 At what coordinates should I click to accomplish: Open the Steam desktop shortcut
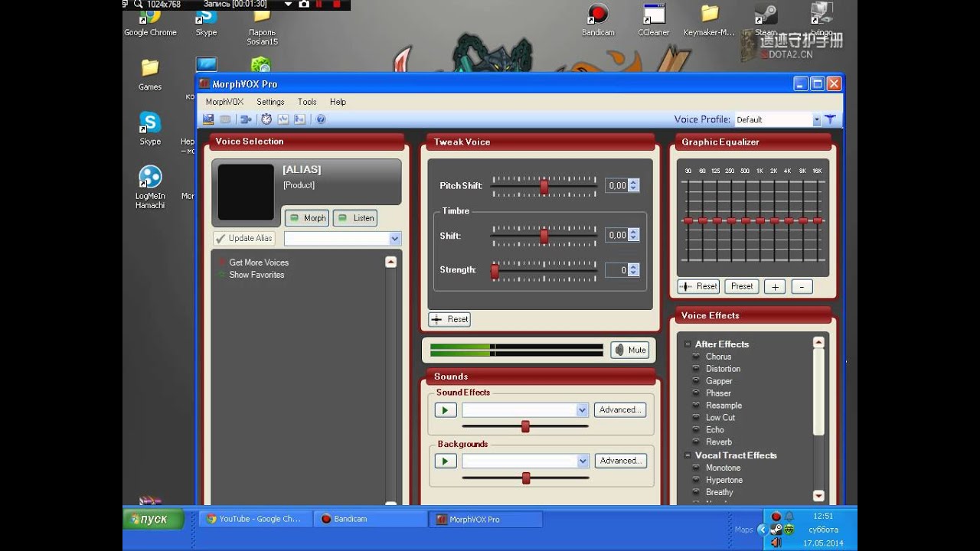(766, 21)
